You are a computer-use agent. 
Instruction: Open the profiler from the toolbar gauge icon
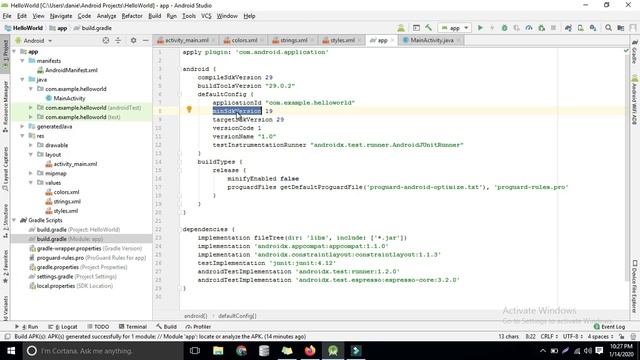point(529,28)
